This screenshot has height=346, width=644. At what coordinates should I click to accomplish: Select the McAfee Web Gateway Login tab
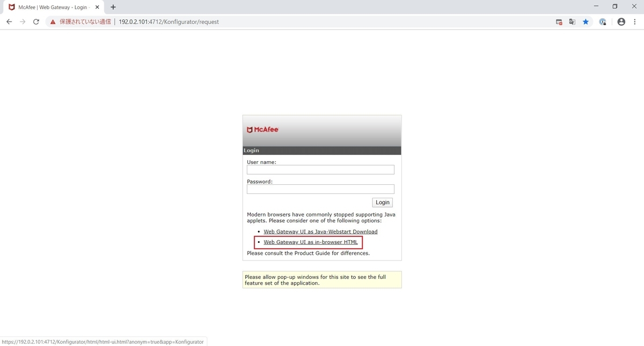click(53, 8)
